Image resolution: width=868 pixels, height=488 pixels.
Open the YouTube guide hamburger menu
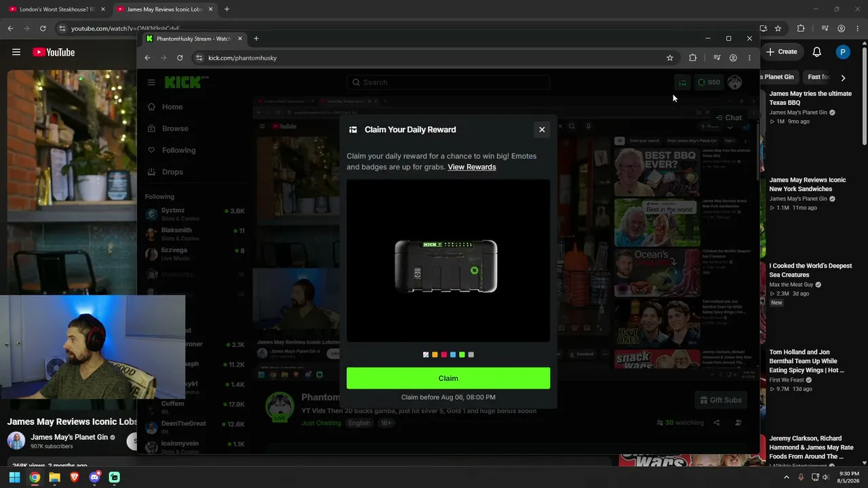[16, 52]
